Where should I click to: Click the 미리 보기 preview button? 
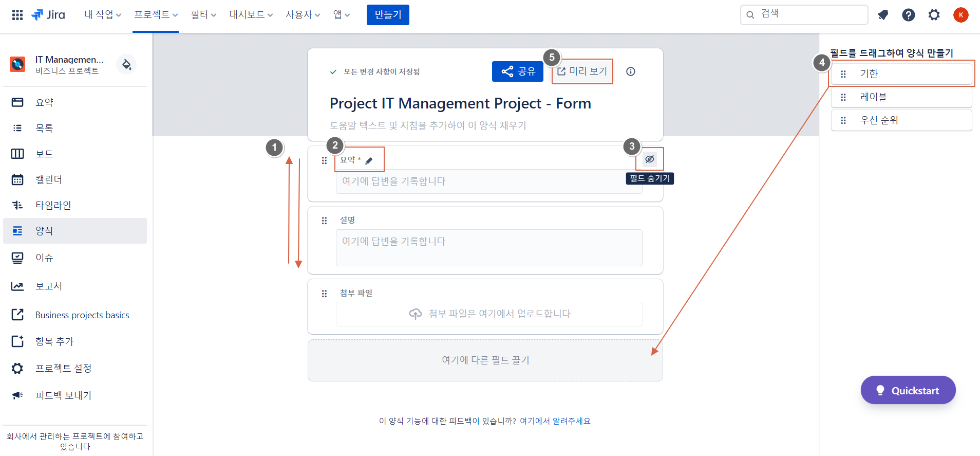point(582,71)
